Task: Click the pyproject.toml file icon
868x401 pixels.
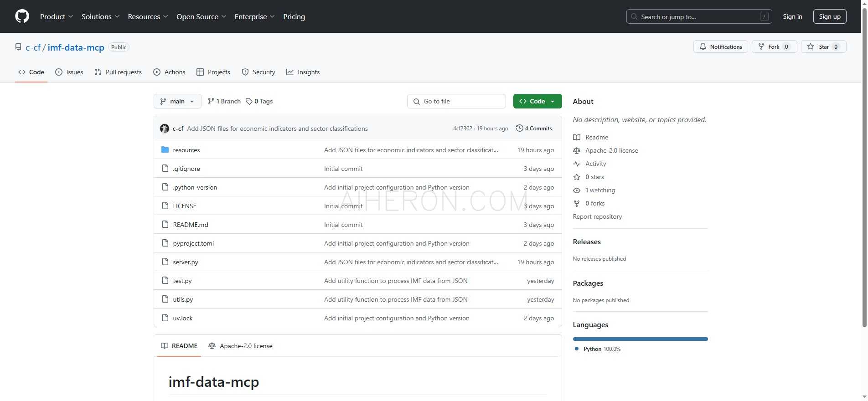Action: (165, 243)
